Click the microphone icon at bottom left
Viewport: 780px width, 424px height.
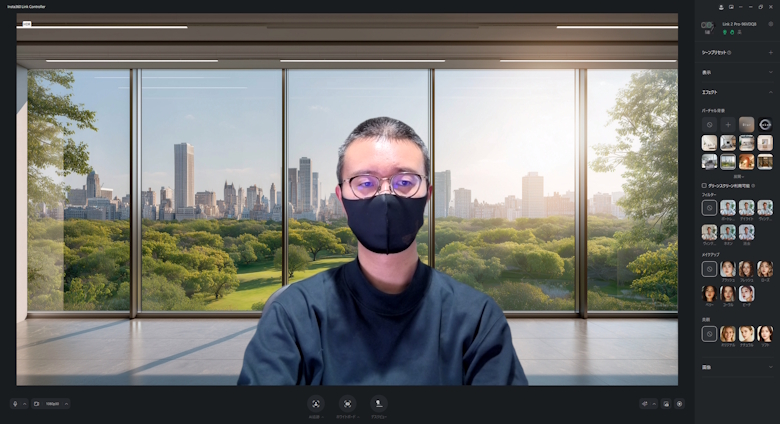tap(16, 404)
